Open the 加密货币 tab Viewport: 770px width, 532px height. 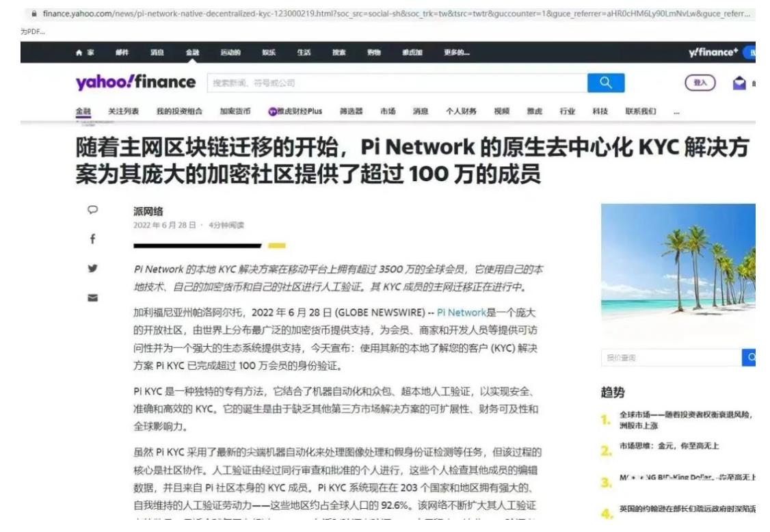click(235, 111)
